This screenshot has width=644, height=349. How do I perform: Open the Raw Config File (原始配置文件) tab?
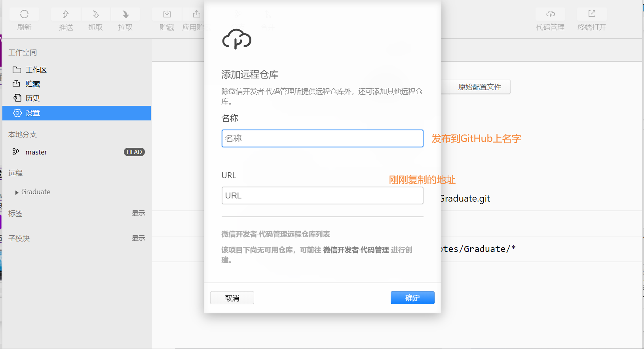coord(479,87)
